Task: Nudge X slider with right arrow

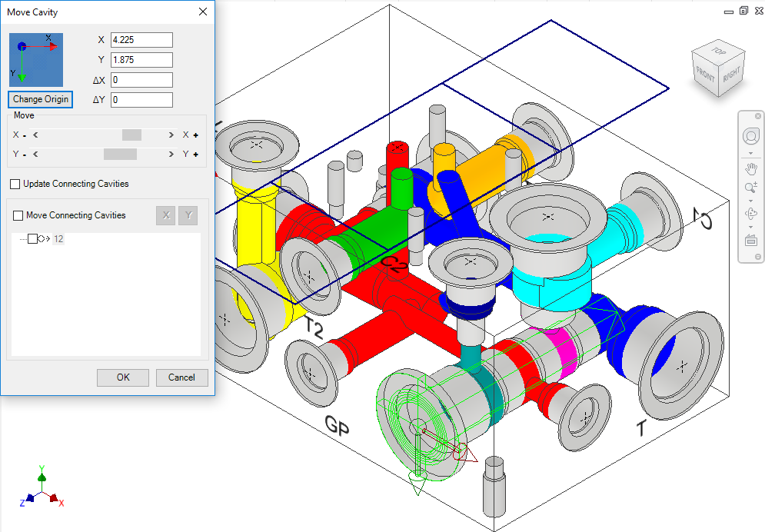Action: [171, 135]
